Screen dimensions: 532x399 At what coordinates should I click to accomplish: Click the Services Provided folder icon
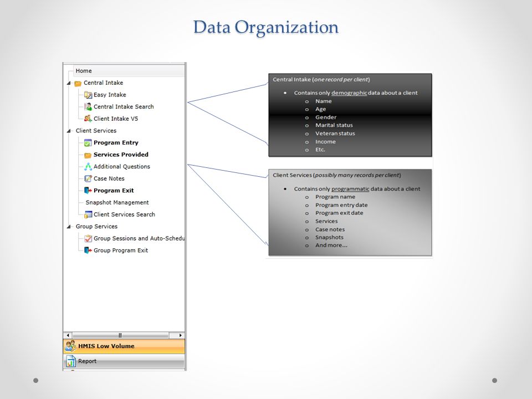click(x=88, y=155)
